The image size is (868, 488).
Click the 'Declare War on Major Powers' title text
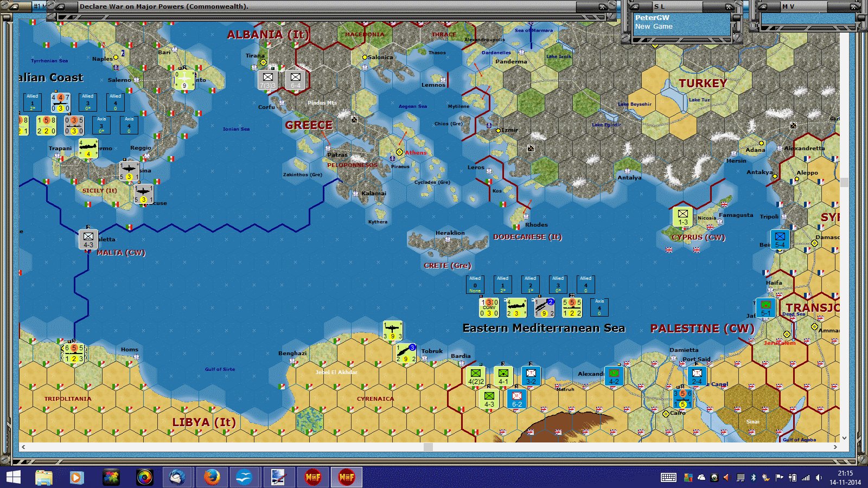(164, 7)
